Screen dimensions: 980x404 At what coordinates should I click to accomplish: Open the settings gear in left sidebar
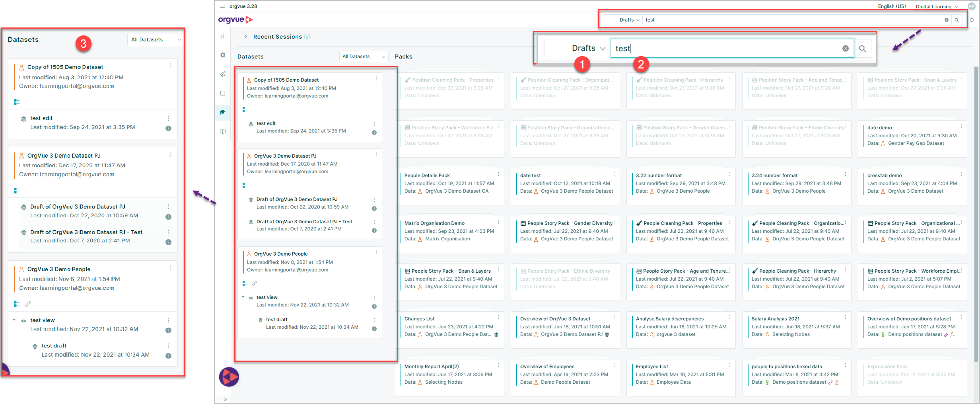[x=223, y=55]
